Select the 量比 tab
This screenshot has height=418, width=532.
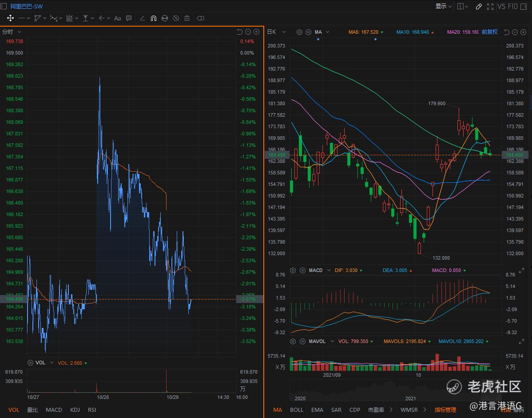pyautogui.click(x=32, y=410)
